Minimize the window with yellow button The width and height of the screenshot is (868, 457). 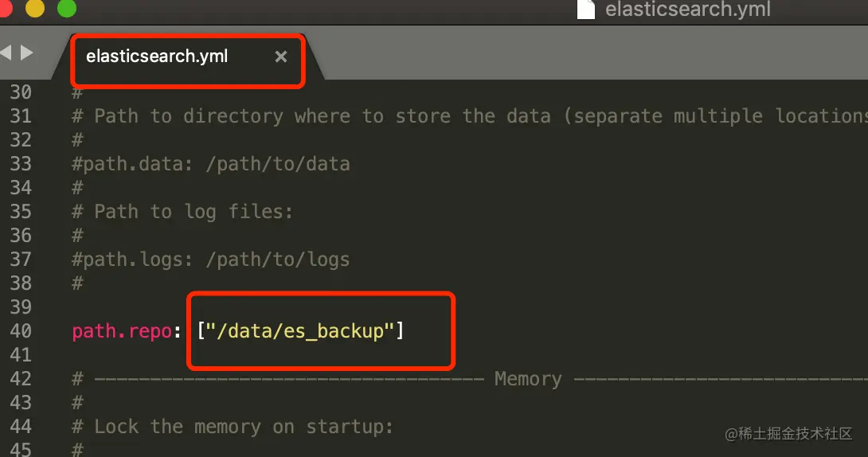35,8
